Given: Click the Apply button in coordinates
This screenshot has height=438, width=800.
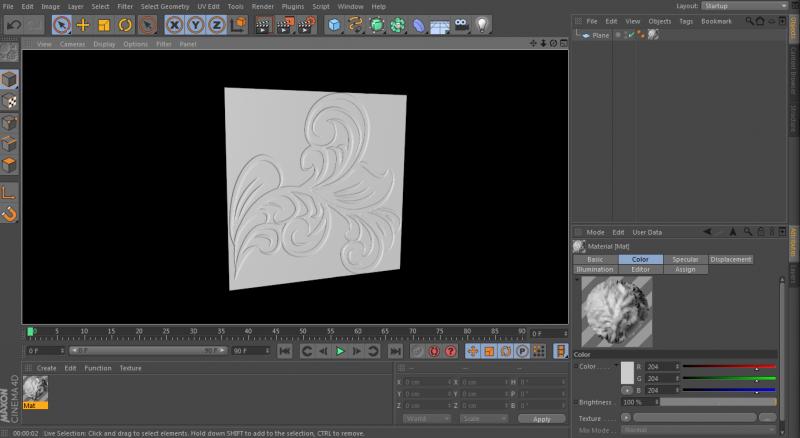Looking at the screenshot, I should (541, 419).
